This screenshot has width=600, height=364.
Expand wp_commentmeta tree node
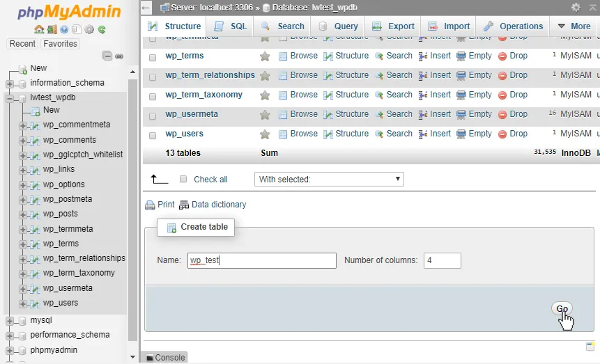[x=22, y=126]
